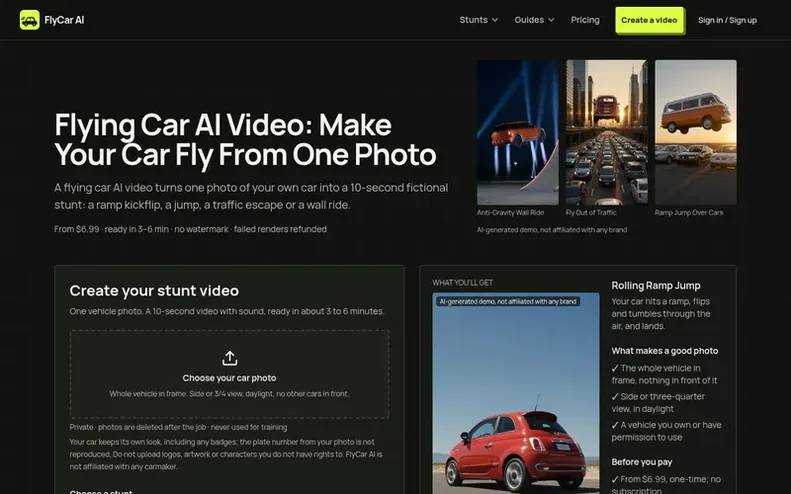Click the FlyCar AI car logo icon
Screen dimensions: 791x494
[29, 20]
